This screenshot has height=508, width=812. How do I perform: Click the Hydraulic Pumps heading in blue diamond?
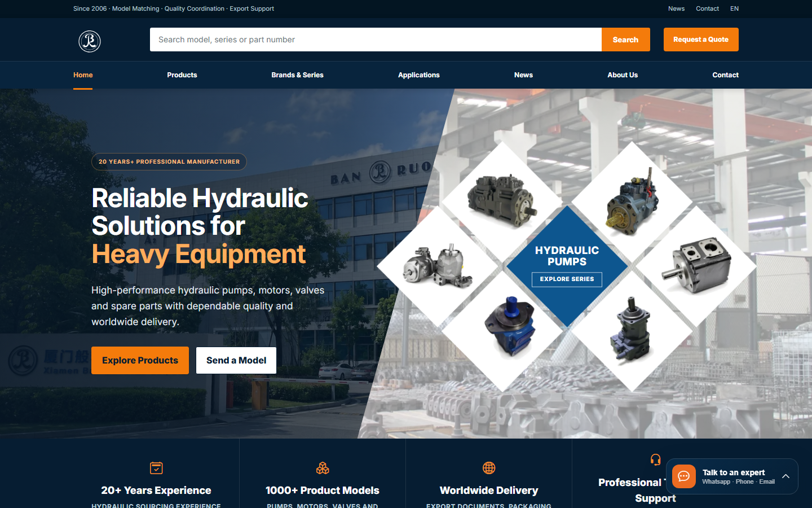coord(567,256)
